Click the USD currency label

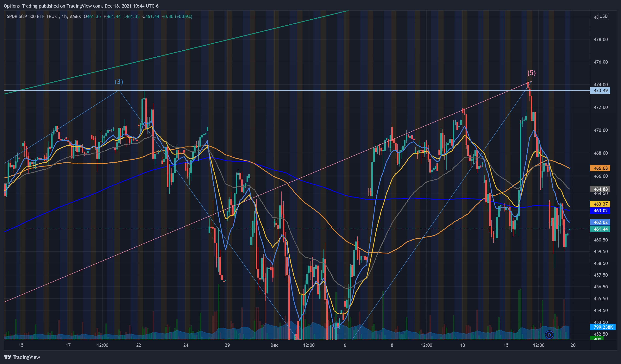click(x=603, y=16)
